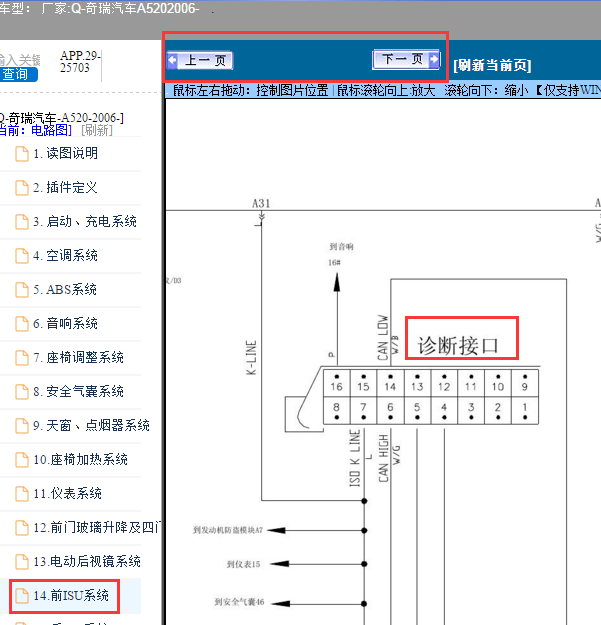Viewport: 601px width, 625px height.
Task: Select 14.前ISU系统 entry
Action: (x=71, y=596)
